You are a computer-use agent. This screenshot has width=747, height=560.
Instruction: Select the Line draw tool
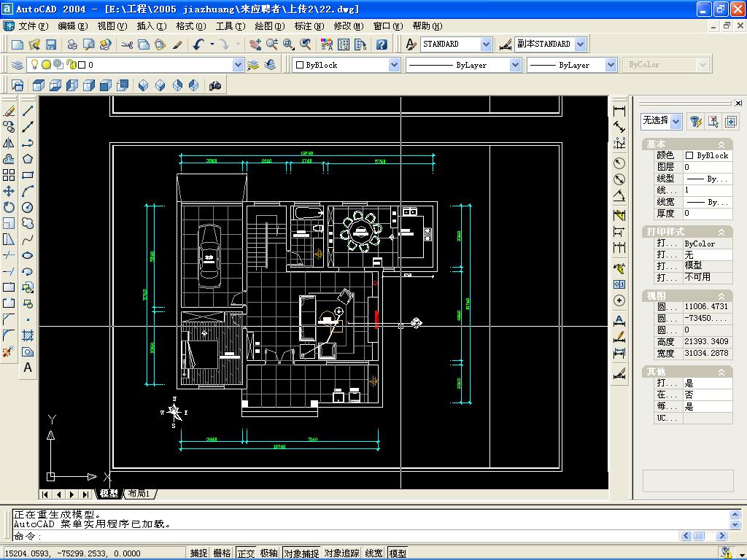(x=28, y=111)
